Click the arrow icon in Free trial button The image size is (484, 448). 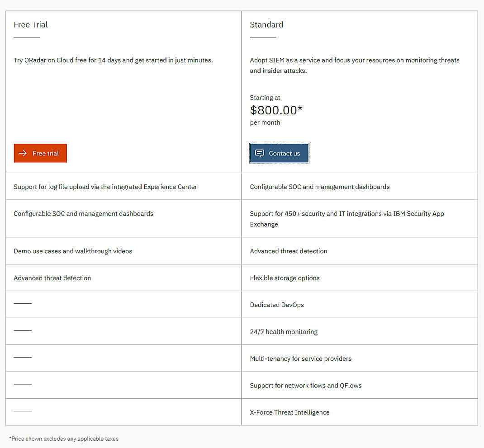coord(23,153)
